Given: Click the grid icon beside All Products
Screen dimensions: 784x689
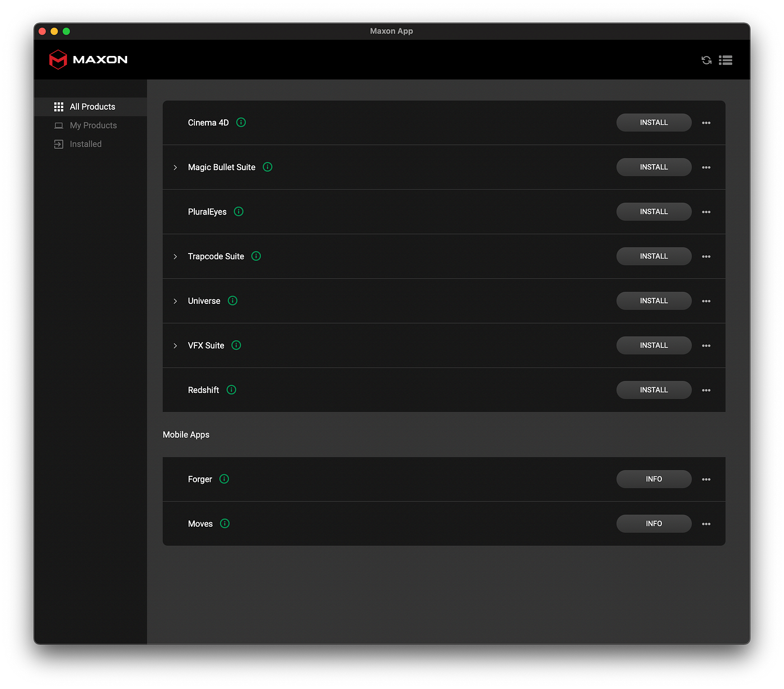Looking at the screenshot, I should (x=59, y=107).
